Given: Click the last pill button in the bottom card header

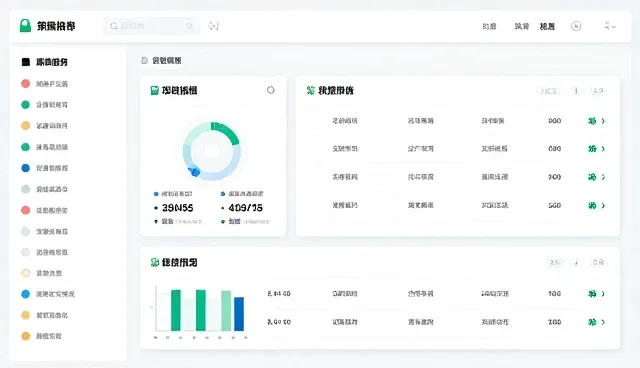Looking at the screenshot, I should pyautogui.click(x=598, y=262).
